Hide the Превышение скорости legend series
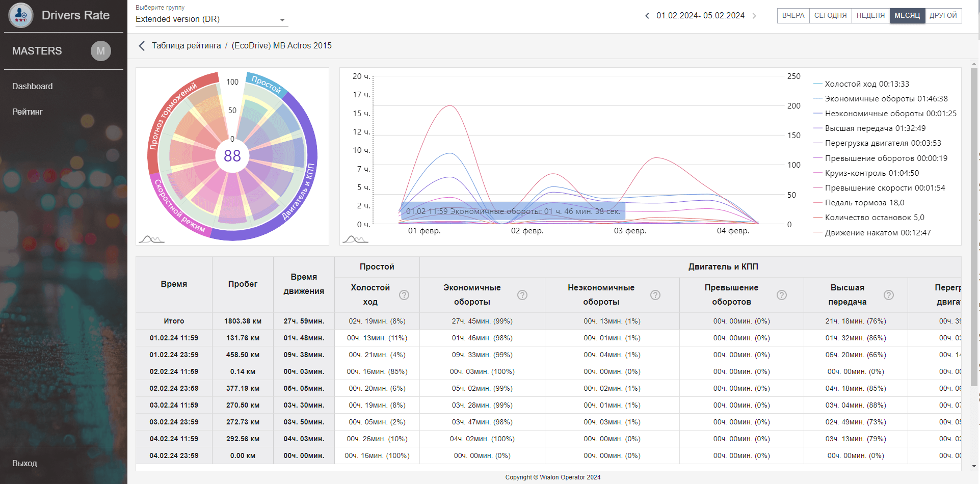This screenshot has height=484, width=980. click(x=884, y=188)
